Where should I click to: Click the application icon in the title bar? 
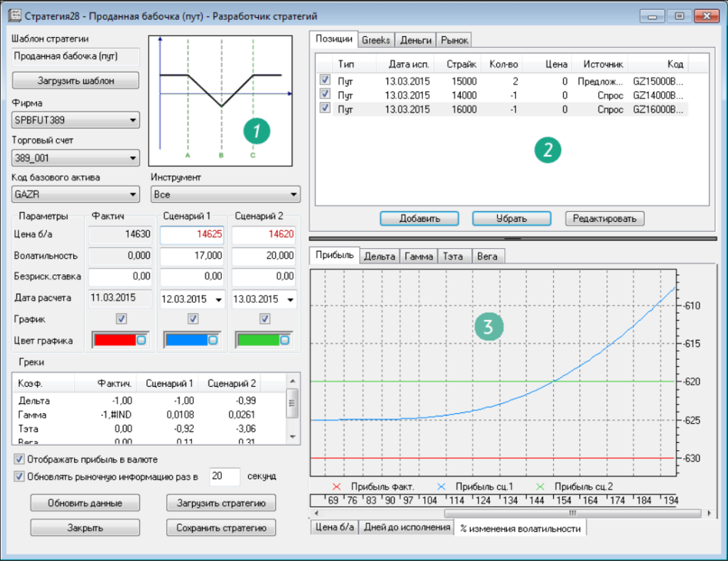pyautogui.click(x=14, y=15)
